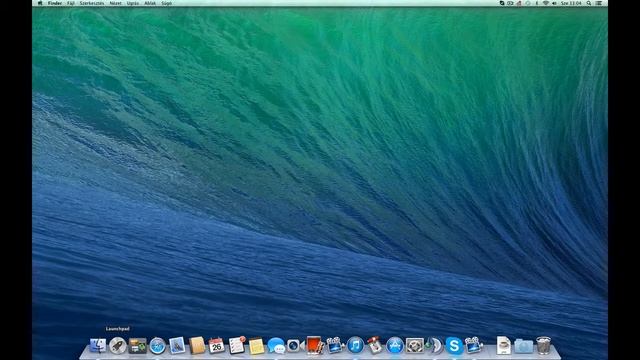640x360 pixels.
Task: Open Photo Booth red curtain icon
Action: point(315,345)
